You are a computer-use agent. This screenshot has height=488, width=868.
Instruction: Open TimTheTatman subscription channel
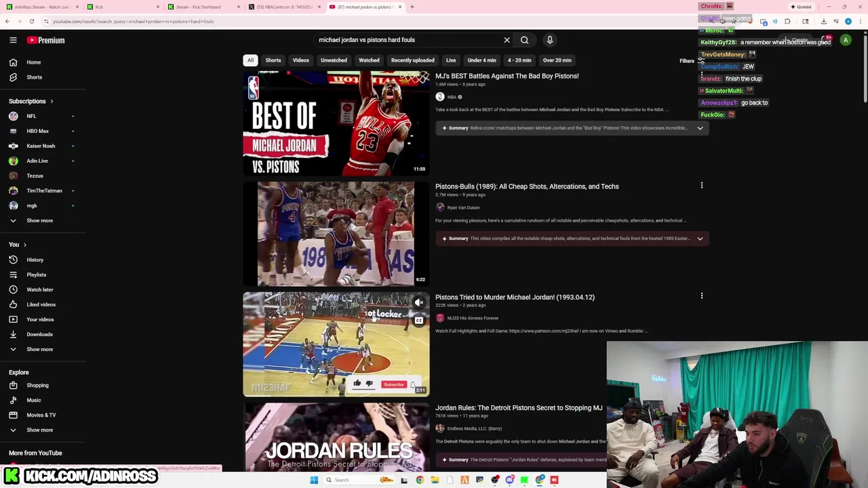(x=43, y=190)
